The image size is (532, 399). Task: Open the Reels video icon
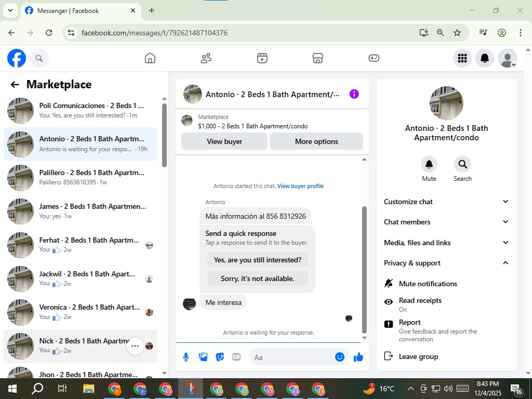262,58
